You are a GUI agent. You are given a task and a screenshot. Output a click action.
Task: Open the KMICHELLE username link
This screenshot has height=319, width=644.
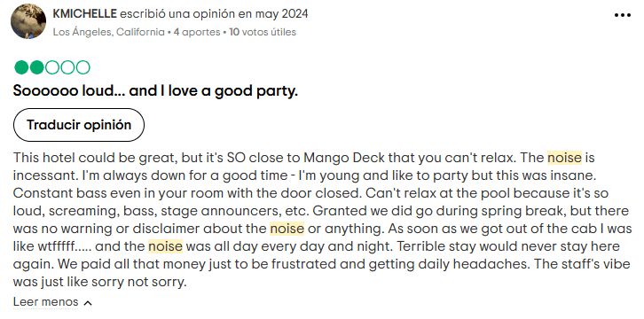84,14
